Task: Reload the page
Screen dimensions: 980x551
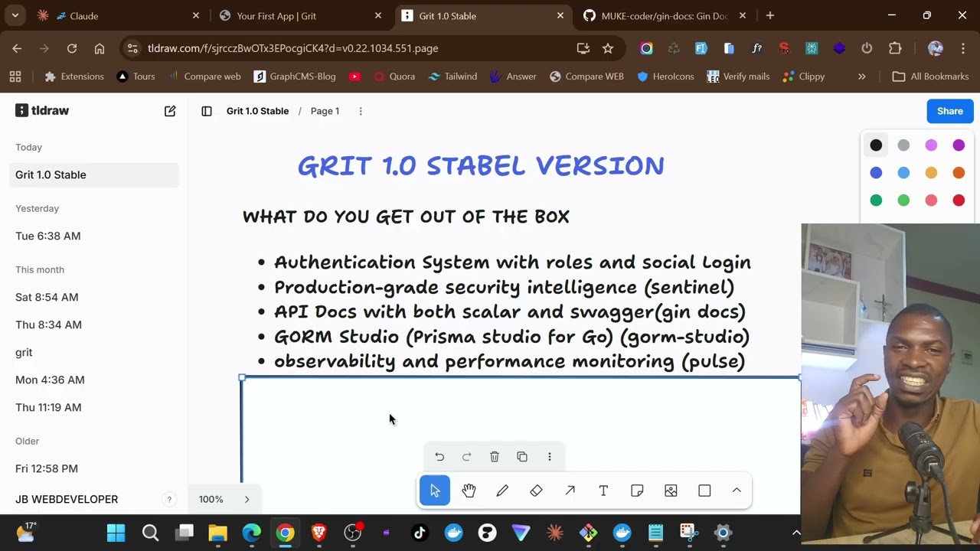Action: click(72, 48)
